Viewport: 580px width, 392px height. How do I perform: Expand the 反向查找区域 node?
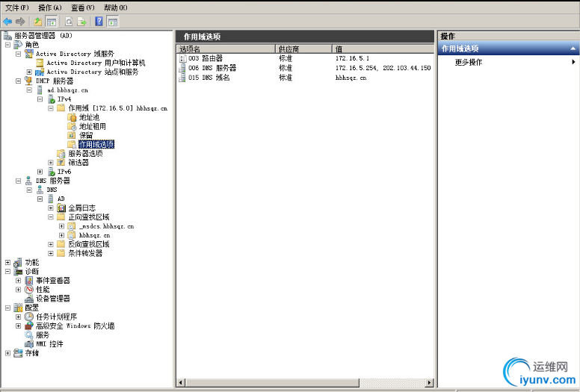(51, 244)
